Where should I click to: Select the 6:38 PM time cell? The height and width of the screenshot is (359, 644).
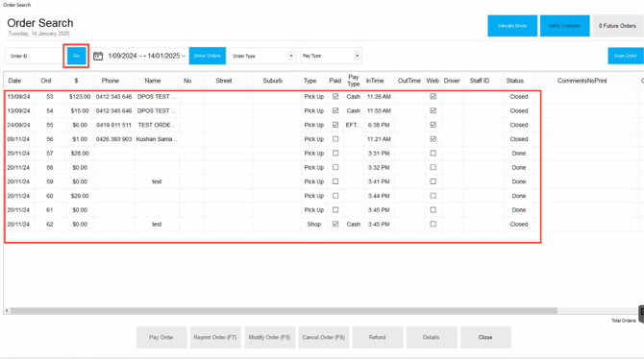point(379,125)
